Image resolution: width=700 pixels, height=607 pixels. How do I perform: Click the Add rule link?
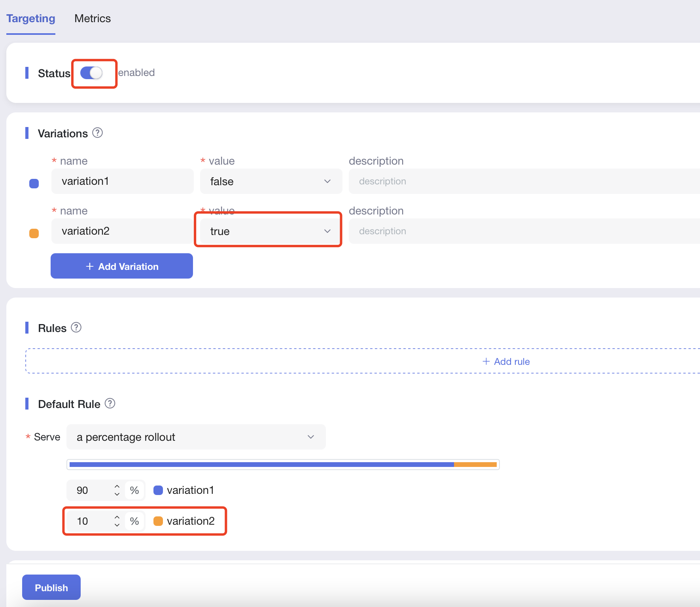click(x=511, y=361)
